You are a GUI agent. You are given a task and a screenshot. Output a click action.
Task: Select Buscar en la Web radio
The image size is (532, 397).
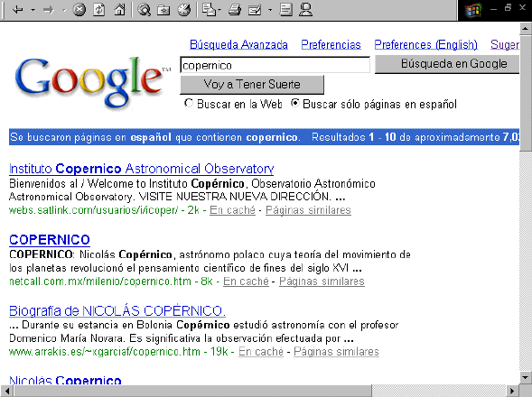[x=188, y=103]
